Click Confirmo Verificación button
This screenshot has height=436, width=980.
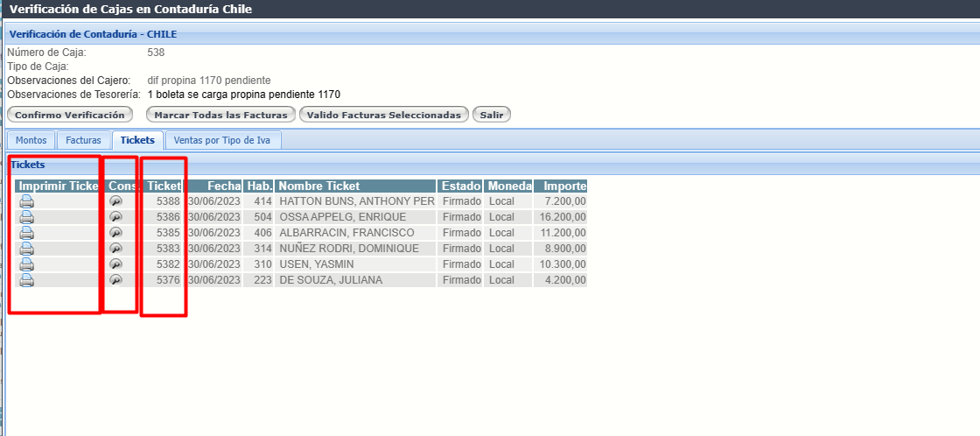(70, 115)
